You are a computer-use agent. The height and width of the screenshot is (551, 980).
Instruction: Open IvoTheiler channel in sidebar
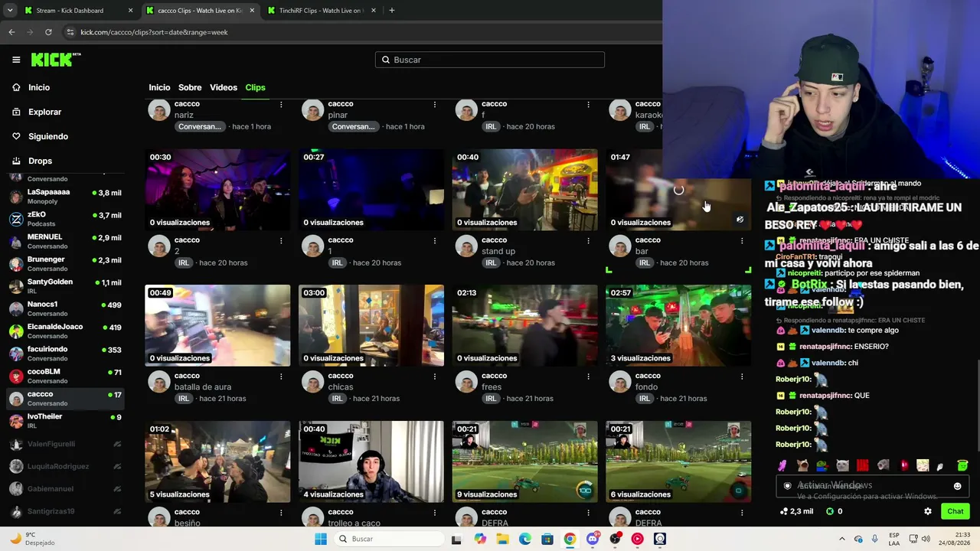coord(65,421)
